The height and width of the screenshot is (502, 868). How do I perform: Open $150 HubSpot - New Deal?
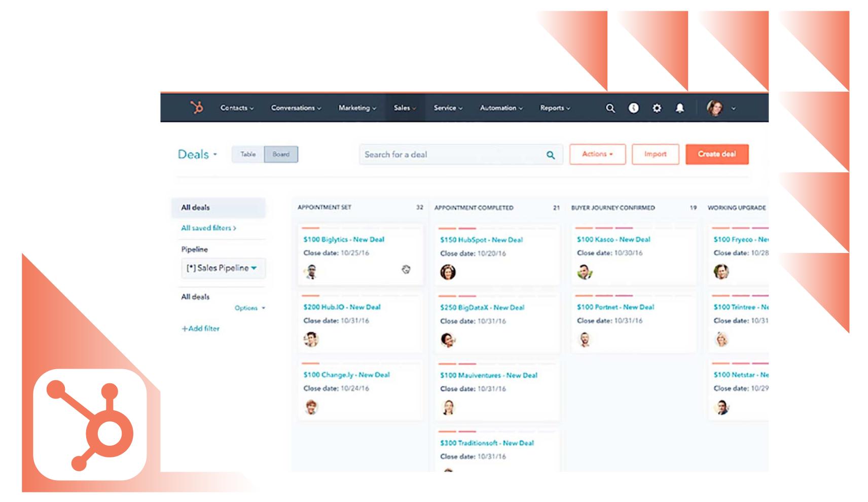pyautogui.click(x=481, y=240)
